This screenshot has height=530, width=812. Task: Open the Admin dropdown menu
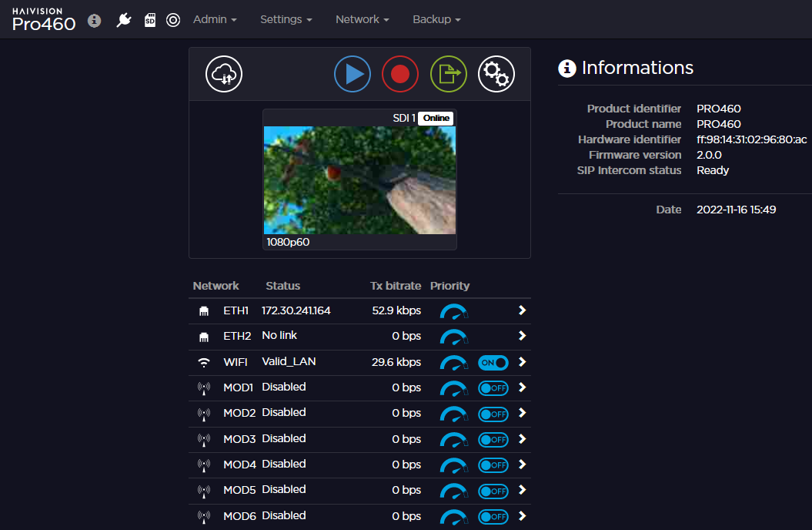[x=215, y=19]
